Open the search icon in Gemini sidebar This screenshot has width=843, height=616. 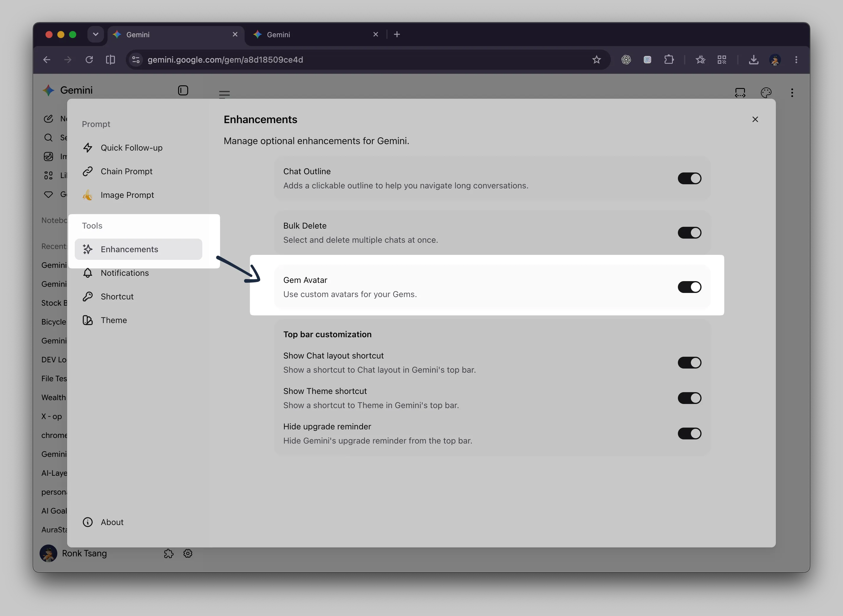click(48, 138)
